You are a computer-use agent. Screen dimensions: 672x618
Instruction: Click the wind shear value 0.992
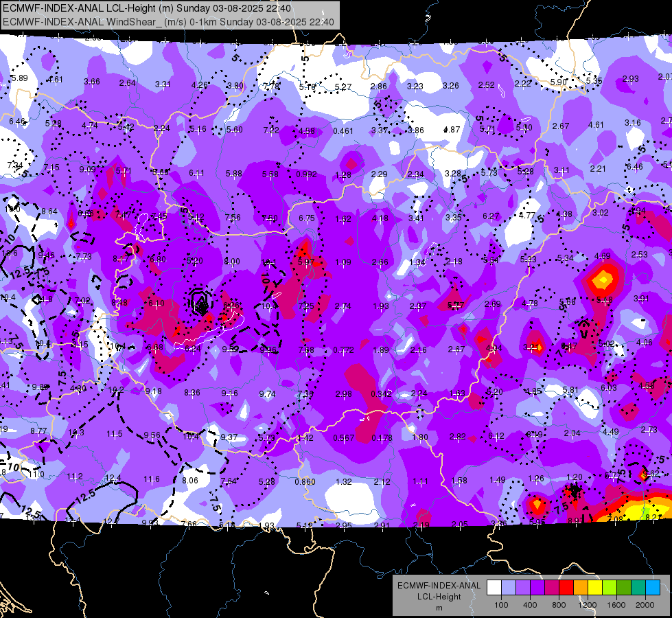click(x=306, y=174)
